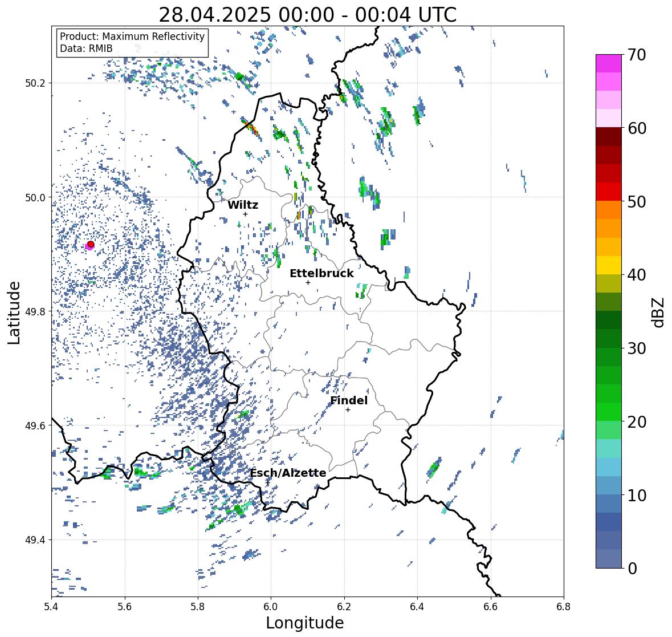This screenshot has width=672, height=637.
Task: Click the longitude tick label 5.4
Action: (51, 607)
